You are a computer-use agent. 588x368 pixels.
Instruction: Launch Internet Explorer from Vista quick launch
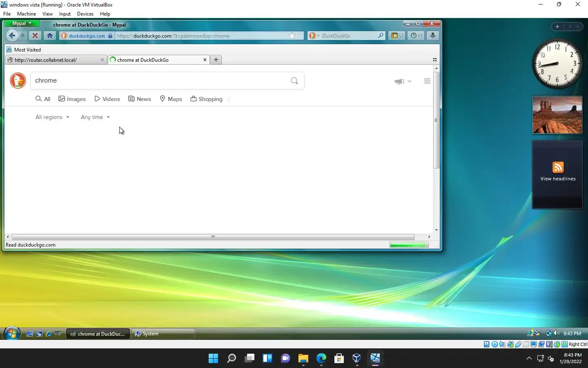coord(49,334)
